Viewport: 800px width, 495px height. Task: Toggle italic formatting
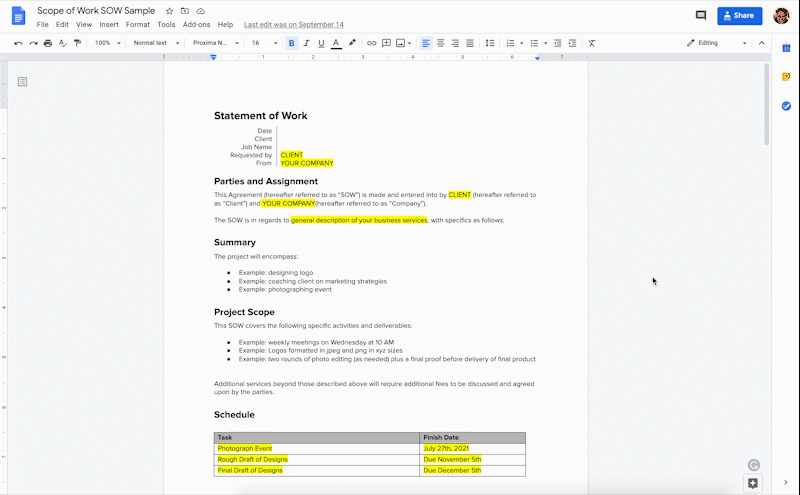coord(306,43)
